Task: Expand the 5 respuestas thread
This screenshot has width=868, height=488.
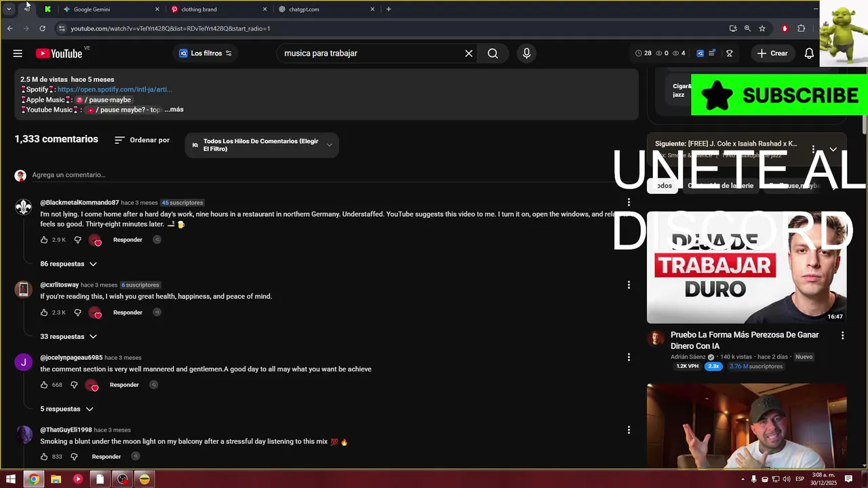Action: click(66, 409)
